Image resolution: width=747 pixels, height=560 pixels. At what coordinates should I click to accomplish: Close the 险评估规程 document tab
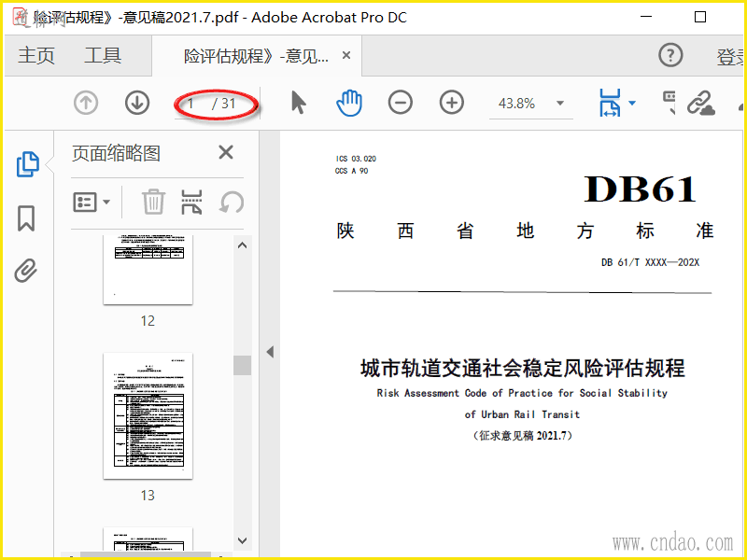pyautogui.click(x=346, y=56)
